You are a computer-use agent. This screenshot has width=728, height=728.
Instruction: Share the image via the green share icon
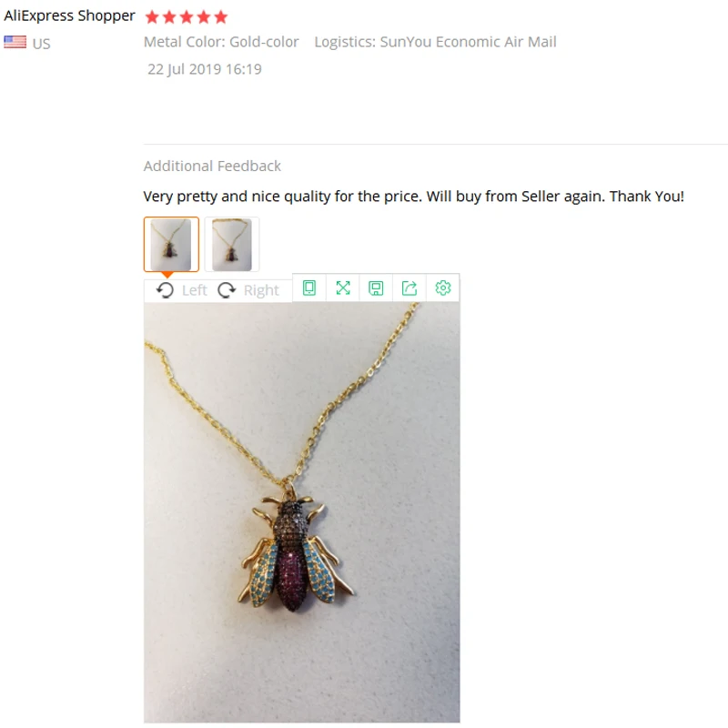[x=409, y=288]
